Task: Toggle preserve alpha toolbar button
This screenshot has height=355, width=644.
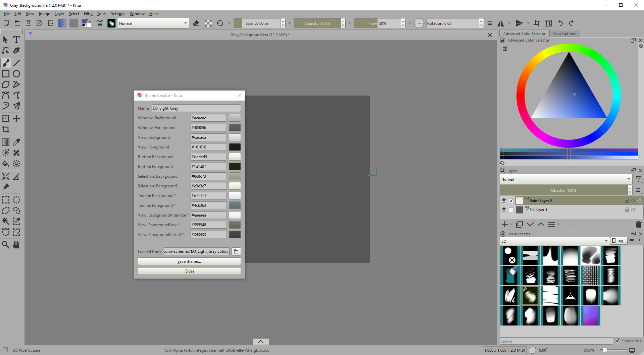Action: pos(208,23)
